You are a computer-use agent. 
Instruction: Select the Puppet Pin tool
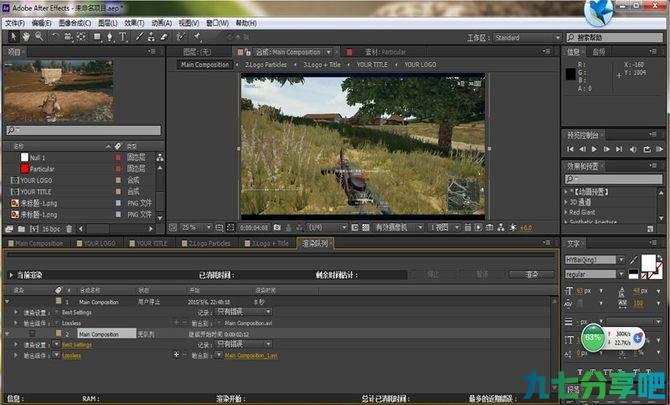pyautogui.click(x=197, y=37)
